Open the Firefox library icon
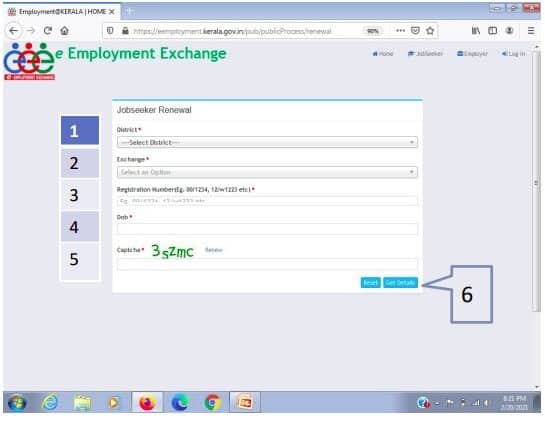The image size is (545, 421). tap(475, 31)
